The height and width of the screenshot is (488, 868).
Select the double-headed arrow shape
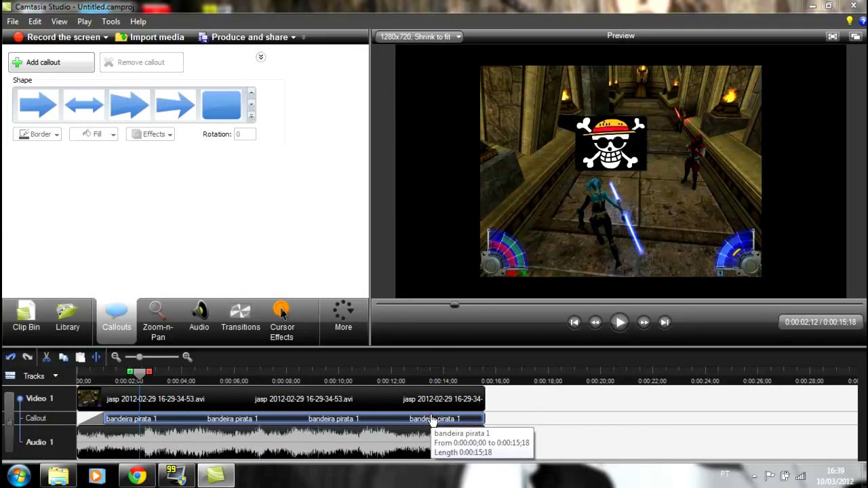point(83,105)
